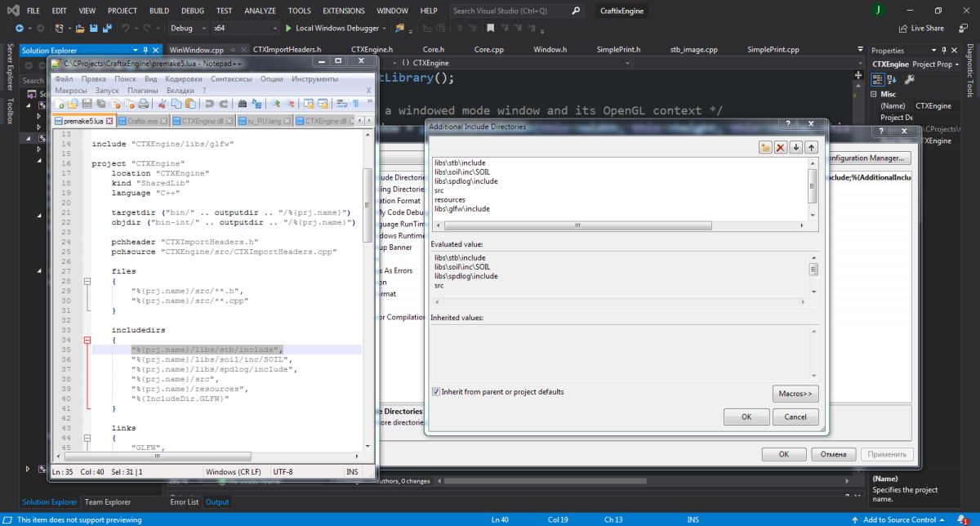
Task: Delete selected line with red X icon
Action: click(x=780, y=147)
